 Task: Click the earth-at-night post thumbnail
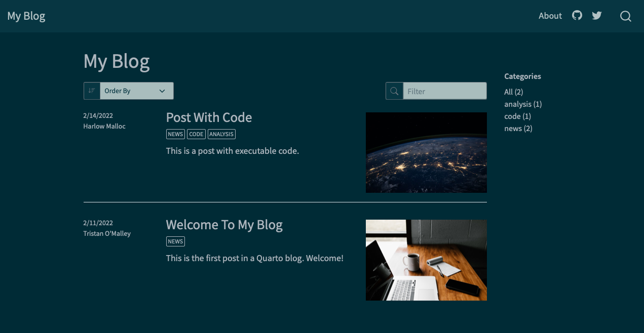426,152
